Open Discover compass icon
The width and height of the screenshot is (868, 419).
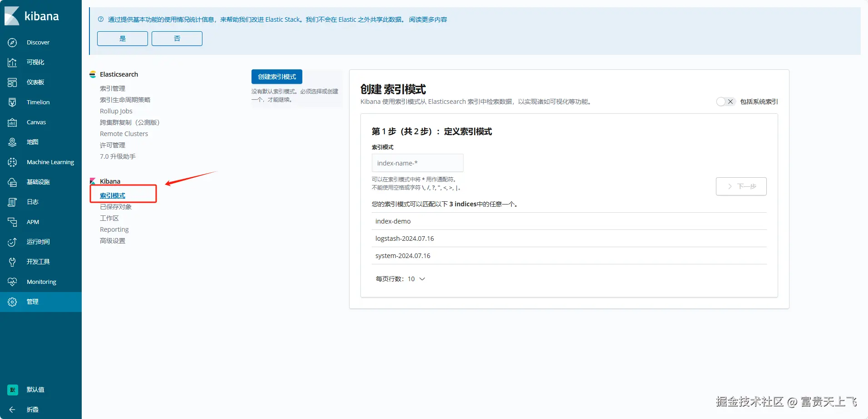pyautogui.click(x=12, y=42)
